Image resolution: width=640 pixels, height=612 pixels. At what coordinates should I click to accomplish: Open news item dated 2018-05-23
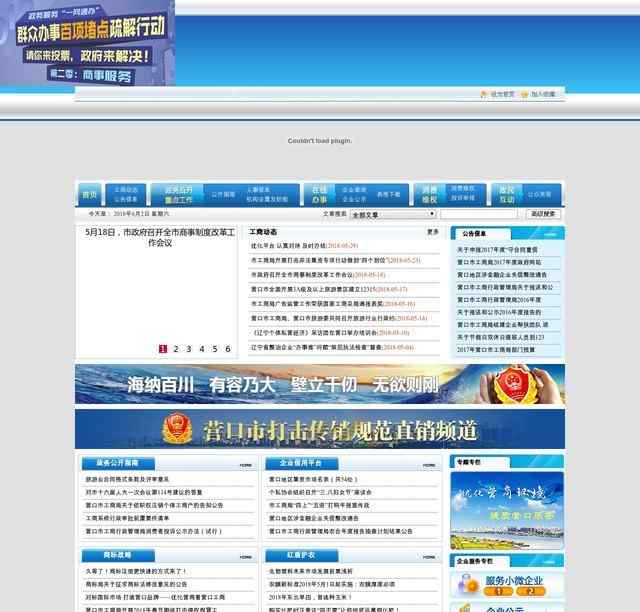pos(336,260)
